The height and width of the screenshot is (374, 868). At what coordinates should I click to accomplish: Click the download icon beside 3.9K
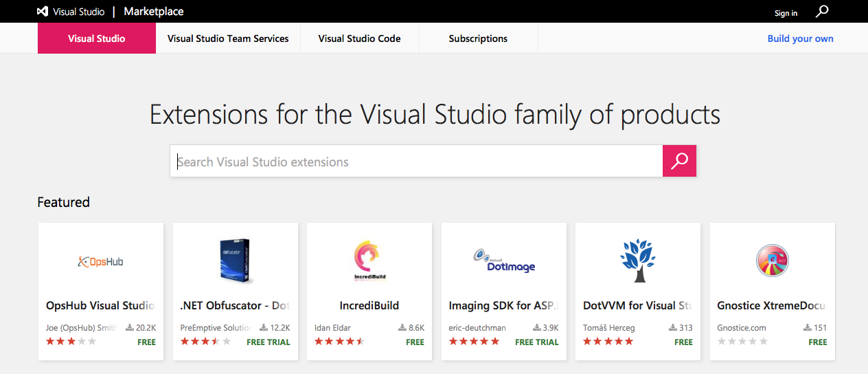point(536,328)
